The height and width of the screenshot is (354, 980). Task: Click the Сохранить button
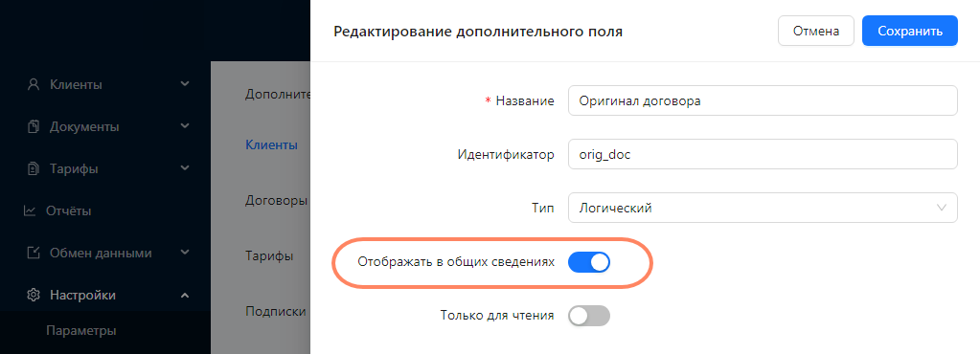[x=909, y=32]
